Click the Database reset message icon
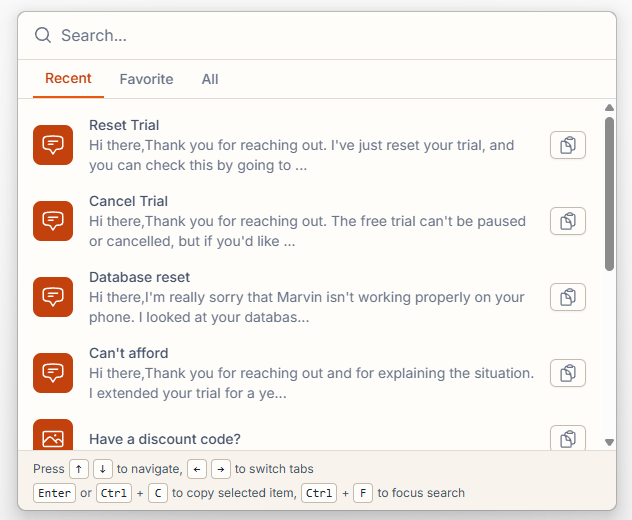The height and width of the screenshot is (520, 632). click(53, 297)
